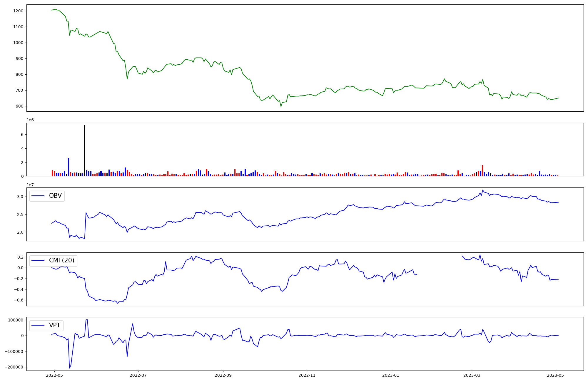This screenshot has width=588, height=382.
Task: Click the blue line sample in the OBV legend
Action: (38, 196)
